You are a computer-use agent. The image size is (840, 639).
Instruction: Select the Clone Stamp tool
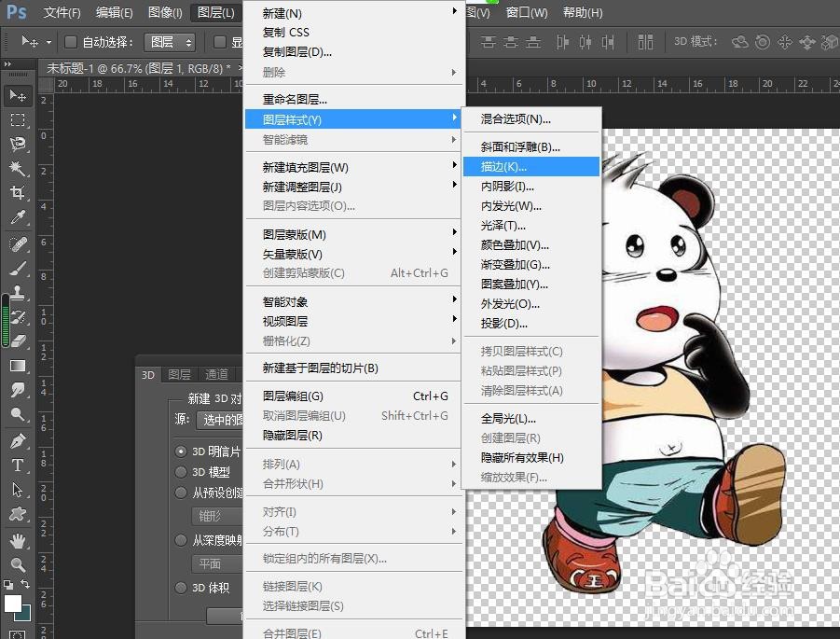[18, 293]
